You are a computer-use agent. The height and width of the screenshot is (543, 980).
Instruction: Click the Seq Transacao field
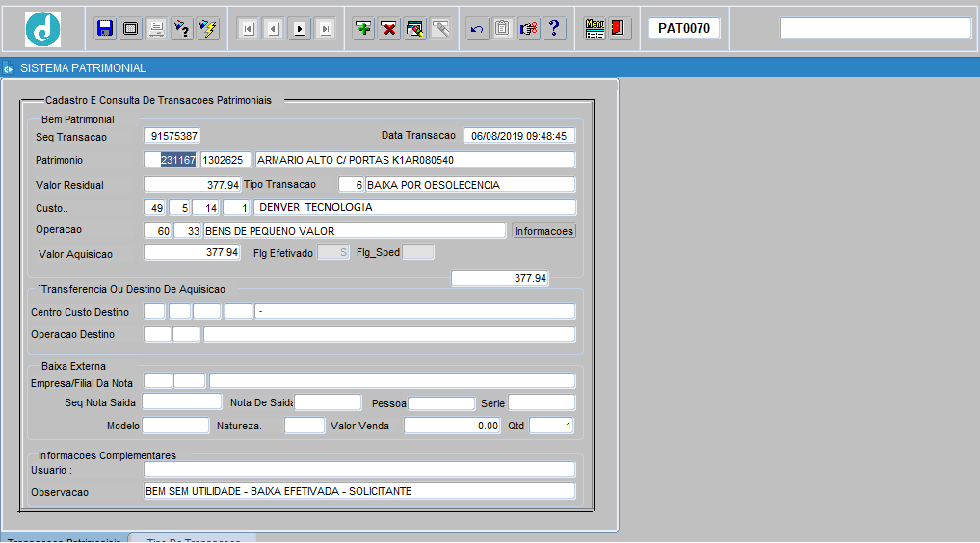pos(172,137)
